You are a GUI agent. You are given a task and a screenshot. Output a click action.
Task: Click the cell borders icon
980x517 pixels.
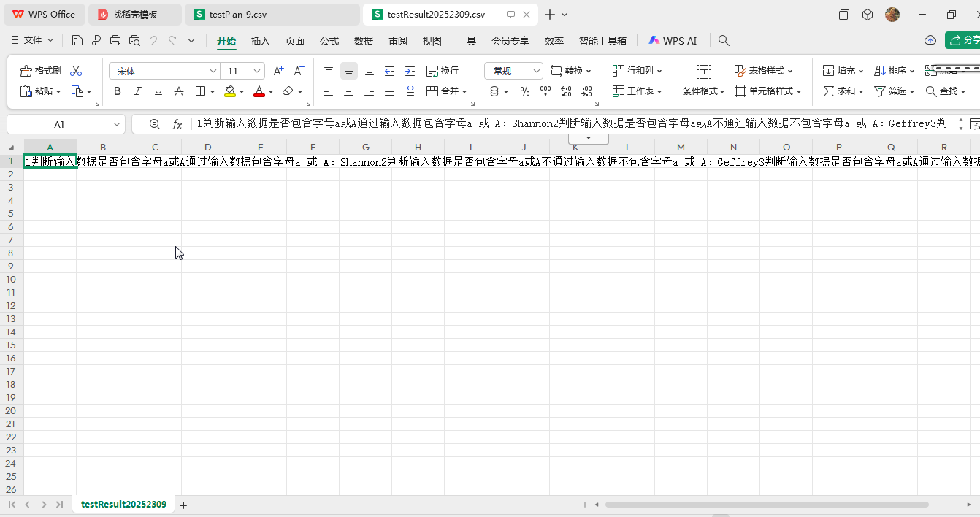[x=201, y=91]
